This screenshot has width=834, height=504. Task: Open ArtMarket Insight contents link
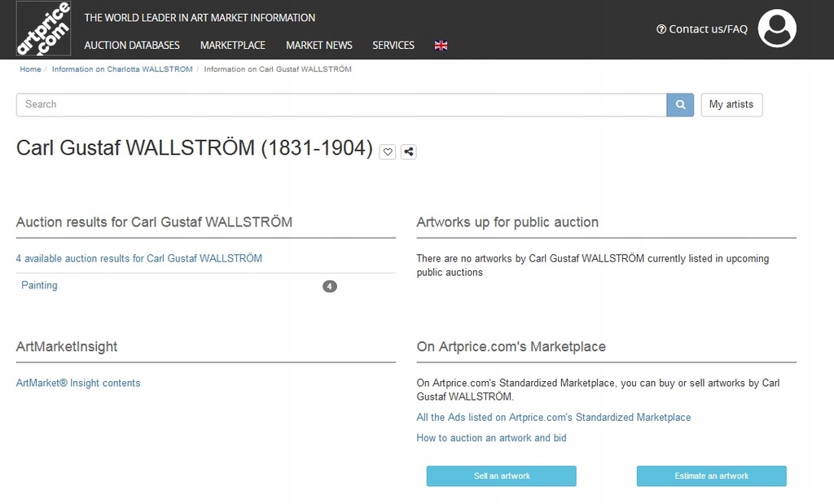(x=78, y=383)
